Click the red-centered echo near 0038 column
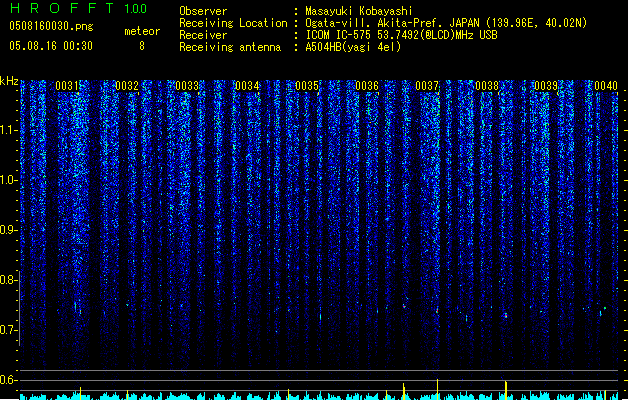This screenshot has width=629, height=400. pyautogui.click(x=506, y=316)
